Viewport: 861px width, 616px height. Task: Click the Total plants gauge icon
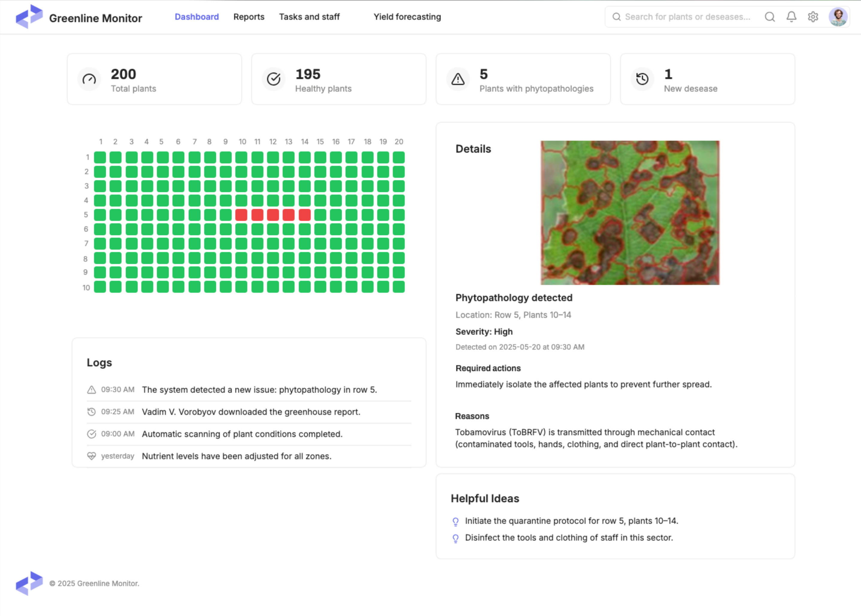[89, 79]
